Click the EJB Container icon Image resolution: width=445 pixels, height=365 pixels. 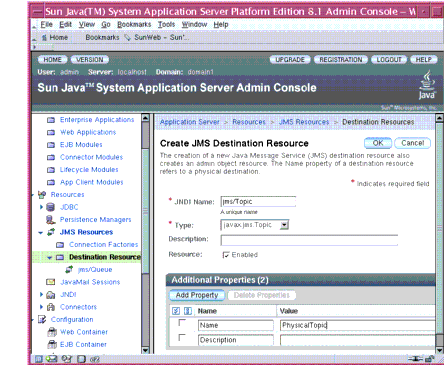point(52,344)
